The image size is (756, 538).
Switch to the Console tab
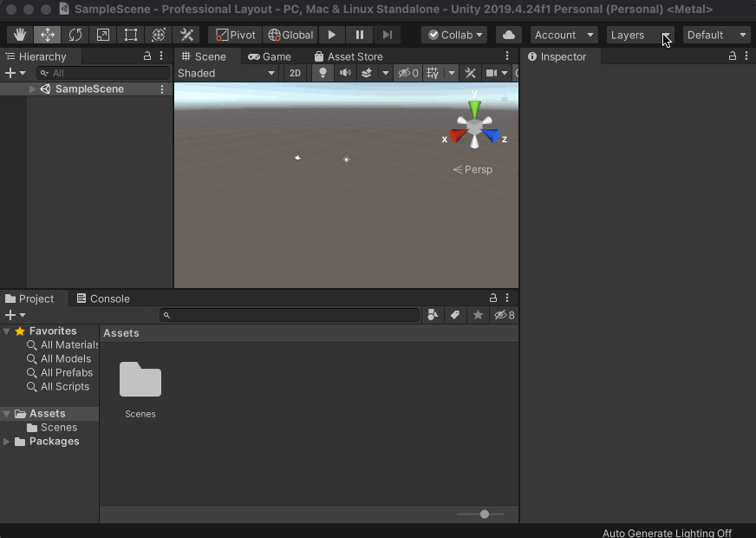(103, 299)
